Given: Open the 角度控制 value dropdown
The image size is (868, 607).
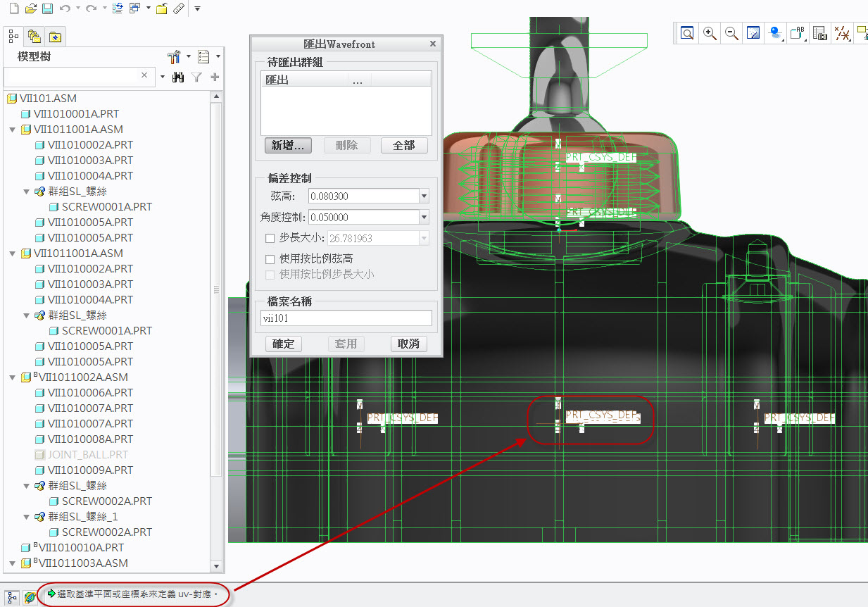Looking at the screenshot, I should pos(424,218).
